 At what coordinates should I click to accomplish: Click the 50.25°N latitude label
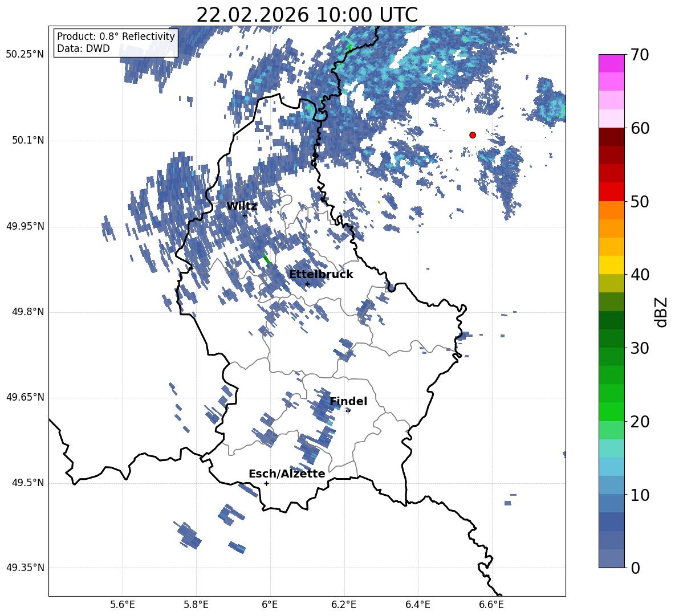[25, 55]
